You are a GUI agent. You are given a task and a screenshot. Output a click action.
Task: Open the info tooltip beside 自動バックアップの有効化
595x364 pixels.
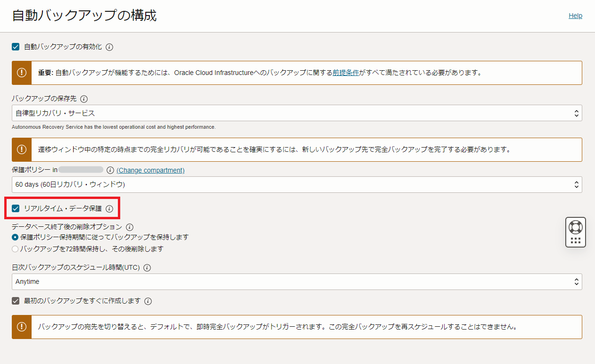coord(109,47)
